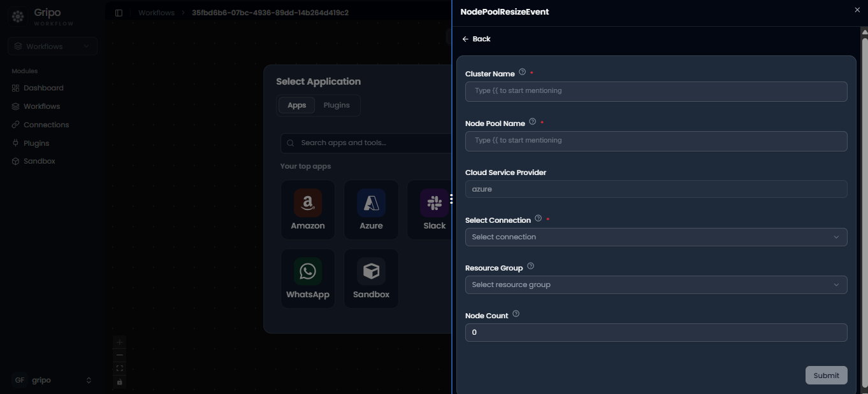Click the Cluster Name help icon

[x=523, y=72]
